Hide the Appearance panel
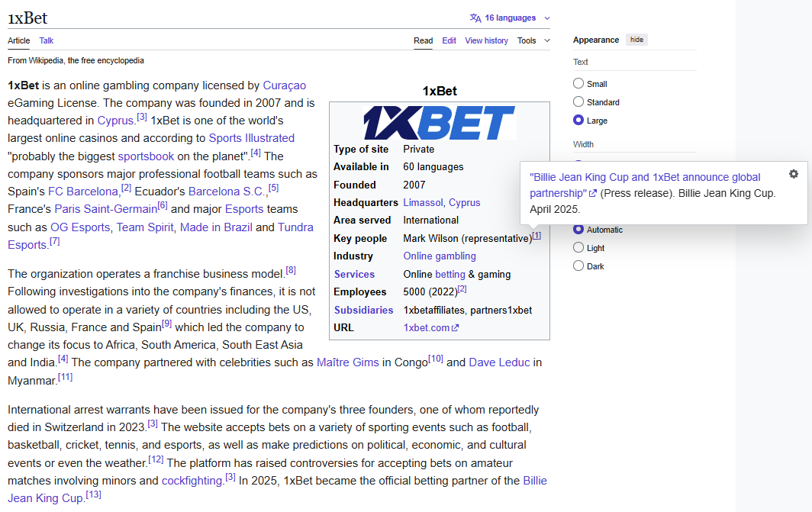 tap(637, 40)
